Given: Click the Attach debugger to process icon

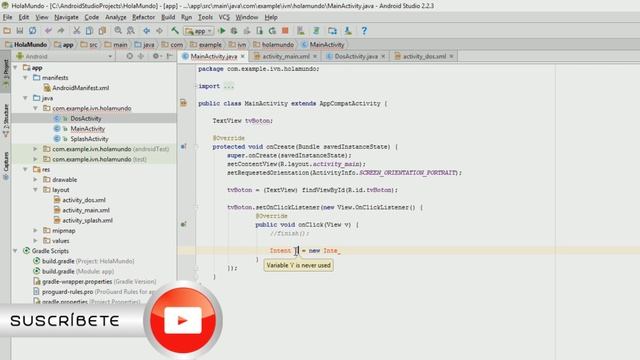Looking at the screenshot, I should [260, 31].
